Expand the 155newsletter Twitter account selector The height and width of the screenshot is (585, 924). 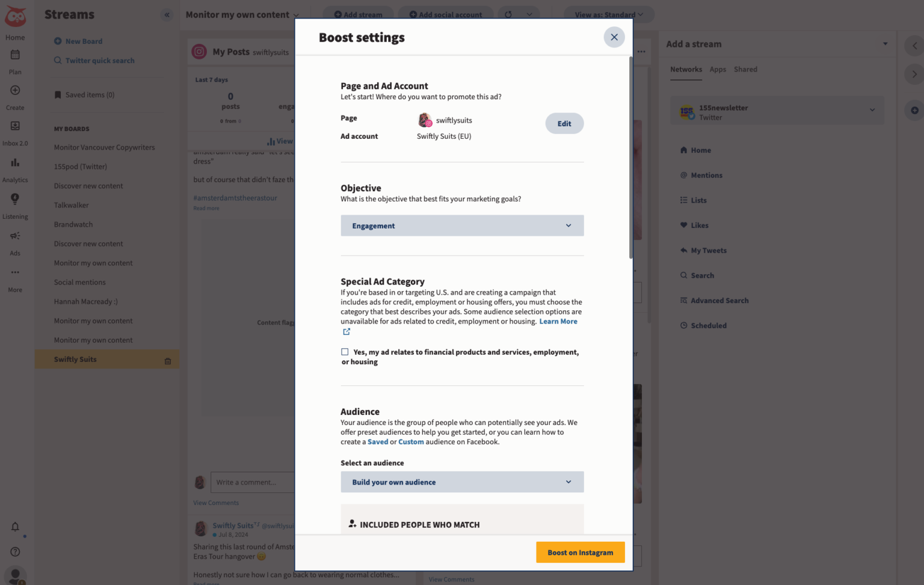click(x=872, y=110)
